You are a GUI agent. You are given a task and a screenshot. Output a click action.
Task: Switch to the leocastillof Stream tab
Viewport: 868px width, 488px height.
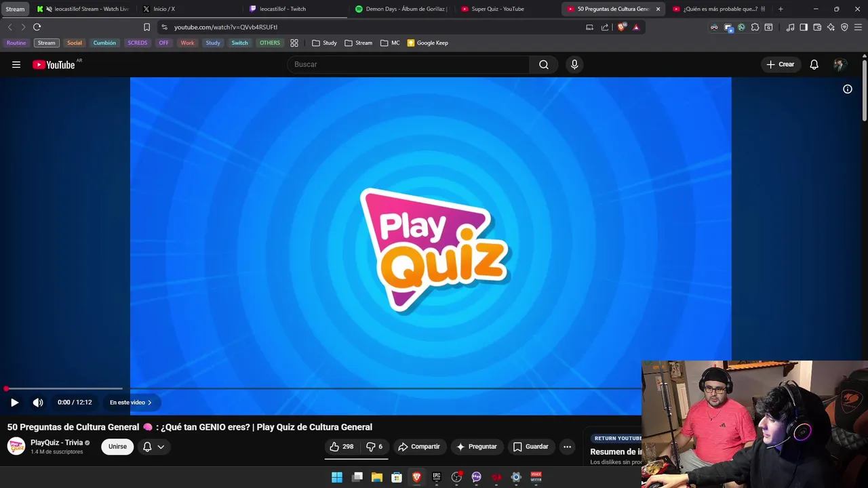[x=83, y=9]
